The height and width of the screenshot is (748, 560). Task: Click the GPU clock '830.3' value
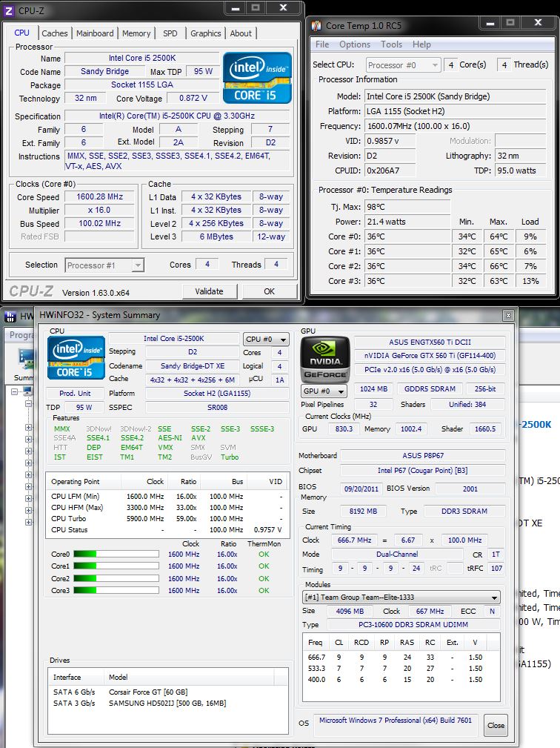(344, 429)
